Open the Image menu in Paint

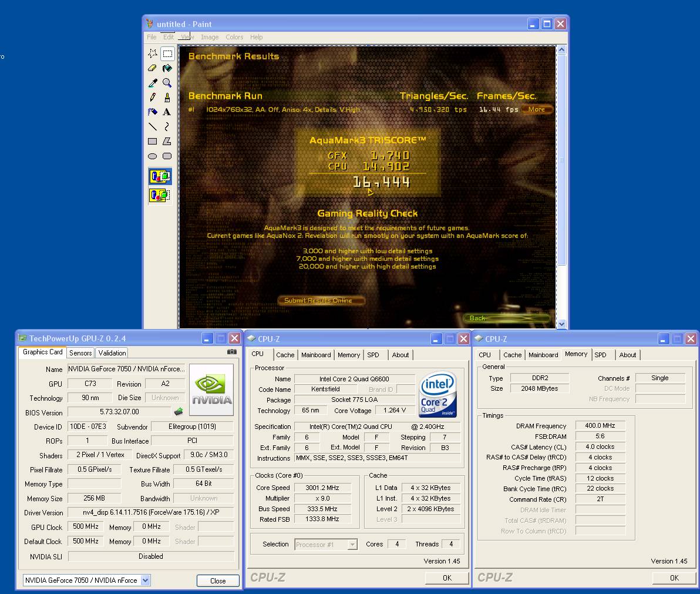coord(210,37)
